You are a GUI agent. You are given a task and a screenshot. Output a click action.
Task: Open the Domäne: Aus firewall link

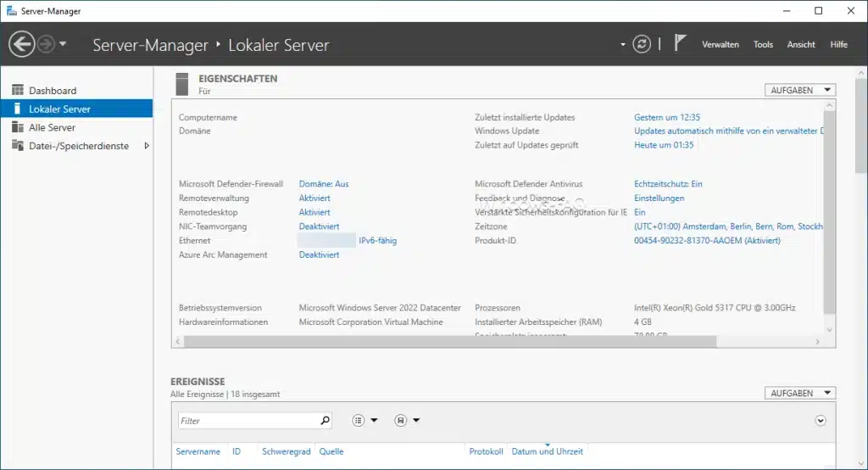[x=324, y=183]
